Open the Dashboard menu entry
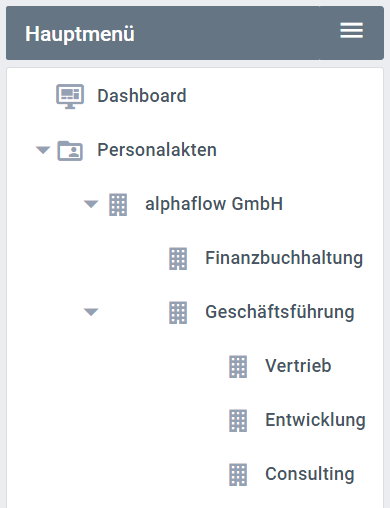 pyautogui.click(x=142, y=96)
